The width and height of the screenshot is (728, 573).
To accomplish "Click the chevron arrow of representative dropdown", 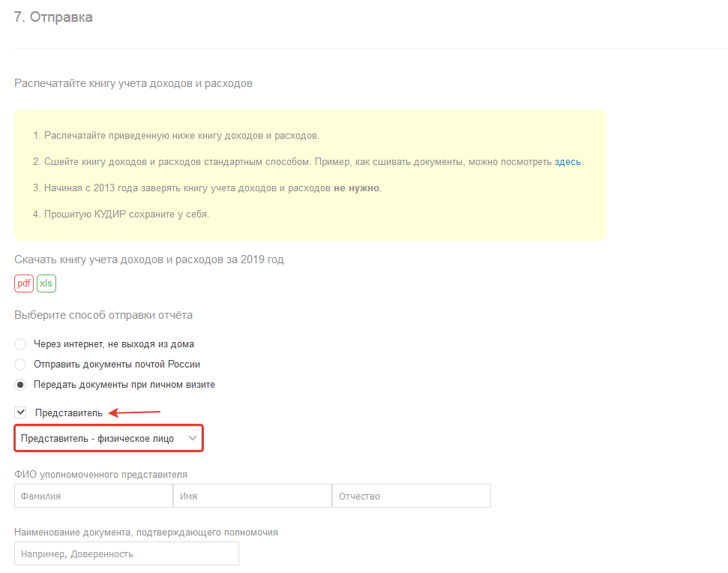I will click(x=193, y=439).
